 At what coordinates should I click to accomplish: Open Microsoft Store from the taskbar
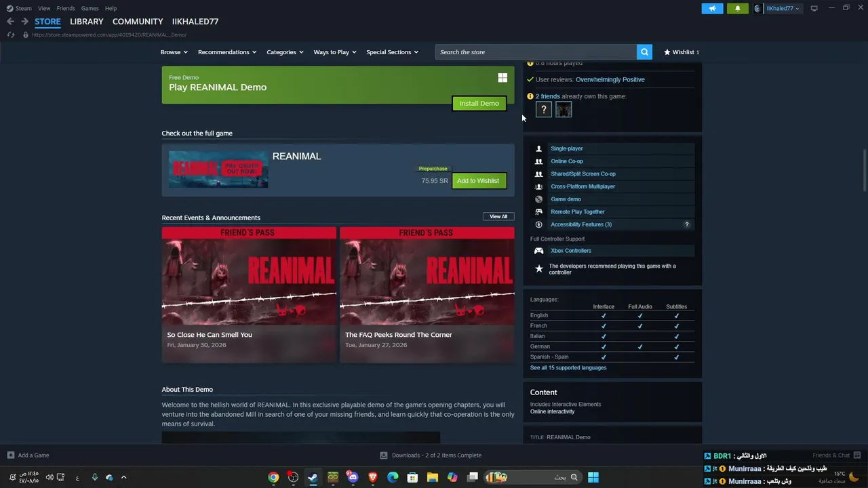412,477
